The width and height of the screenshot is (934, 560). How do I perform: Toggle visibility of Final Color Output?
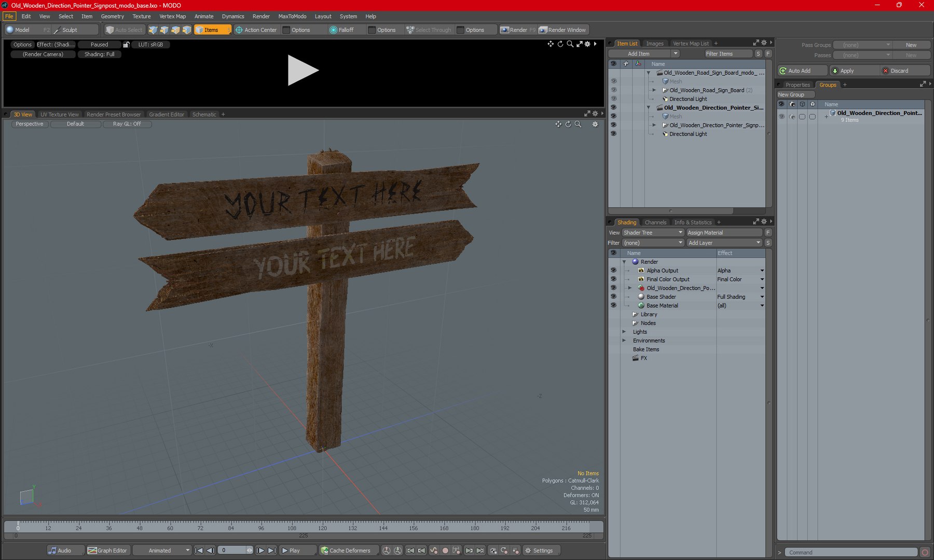tap(613, 279)
